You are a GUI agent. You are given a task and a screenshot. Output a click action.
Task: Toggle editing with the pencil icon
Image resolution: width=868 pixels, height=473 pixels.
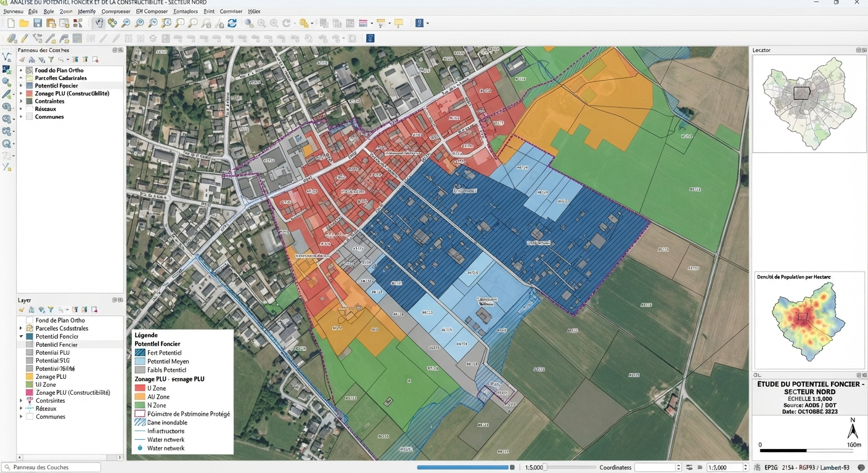[x=25, y=38]
